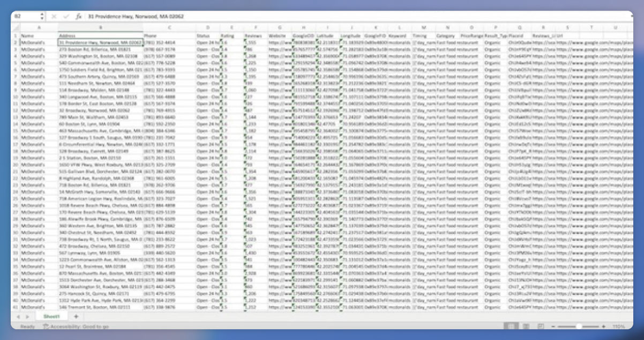644x340 pixels.
Task: Select column B header
Action: [x=100, y=27]
